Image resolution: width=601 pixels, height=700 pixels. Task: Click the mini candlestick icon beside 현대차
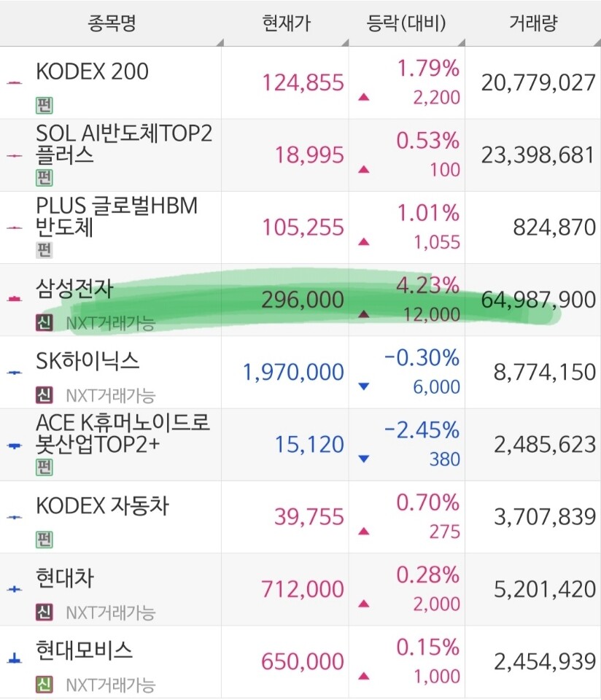[15, 589]
